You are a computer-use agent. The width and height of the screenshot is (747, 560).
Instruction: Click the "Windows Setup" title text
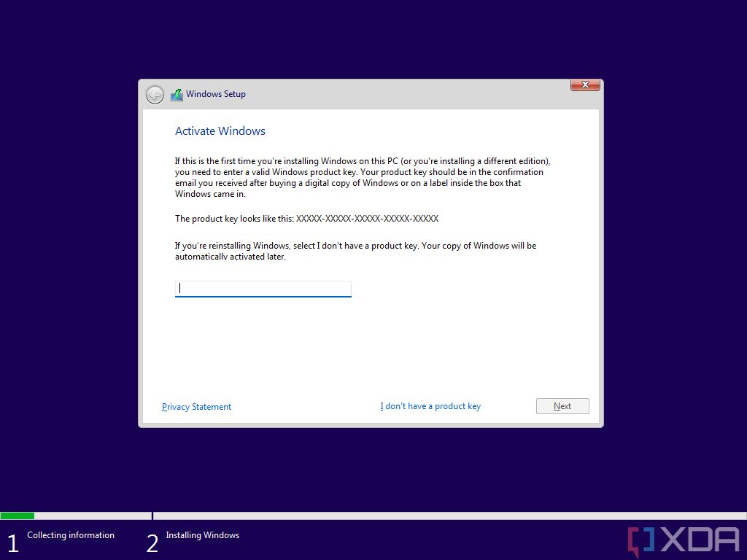(216, 94)
